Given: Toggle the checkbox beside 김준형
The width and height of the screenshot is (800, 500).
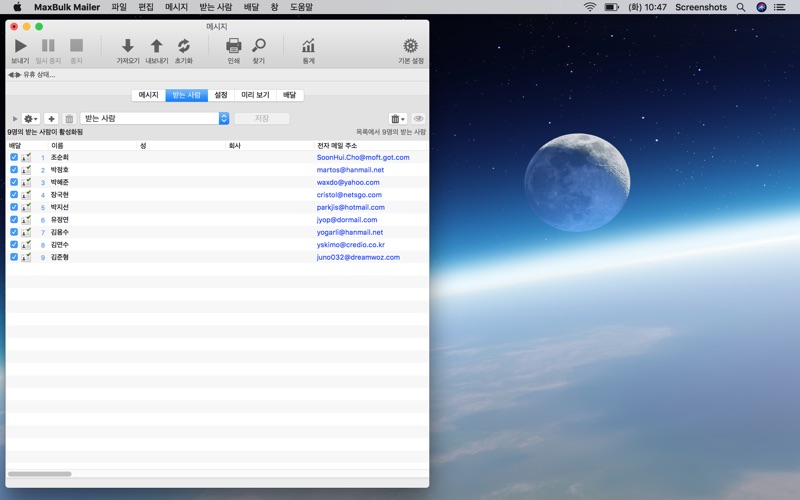Looking at the screenshot, I should [x=14, y=257].
